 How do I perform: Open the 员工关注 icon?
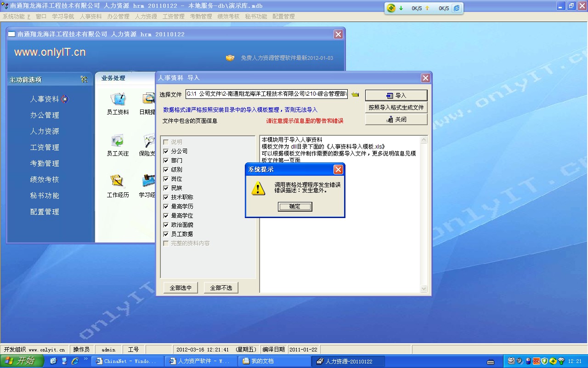tap(118, 140)
